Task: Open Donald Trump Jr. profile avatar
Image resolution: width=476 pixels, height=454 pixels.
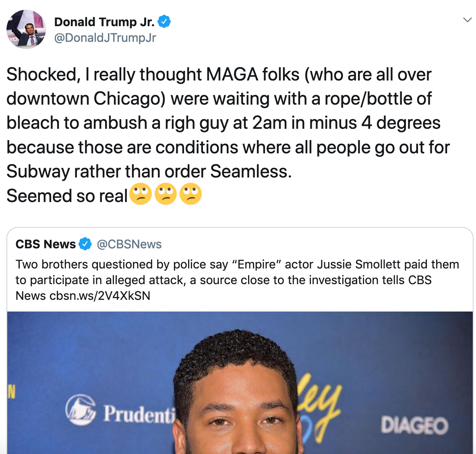Action: [x=26, y=29]
